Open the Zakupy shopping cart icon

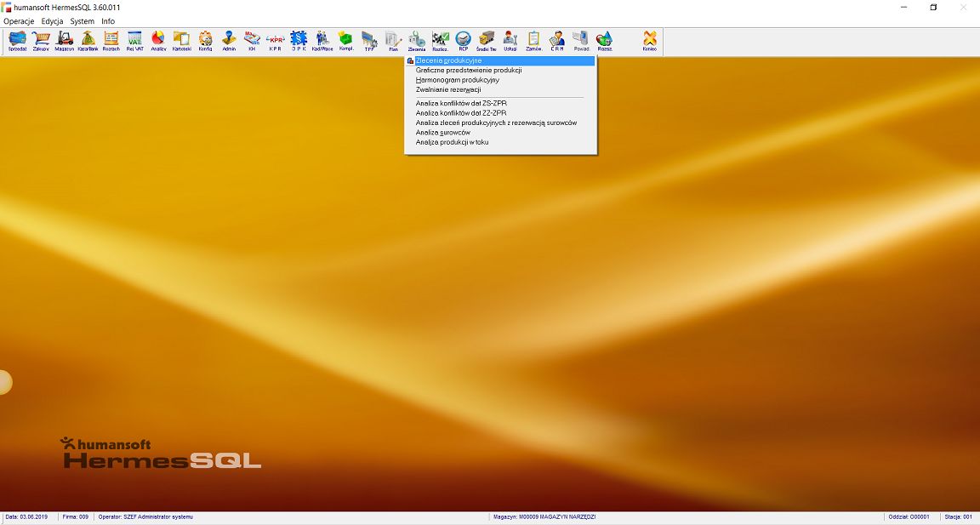[41, 41]
